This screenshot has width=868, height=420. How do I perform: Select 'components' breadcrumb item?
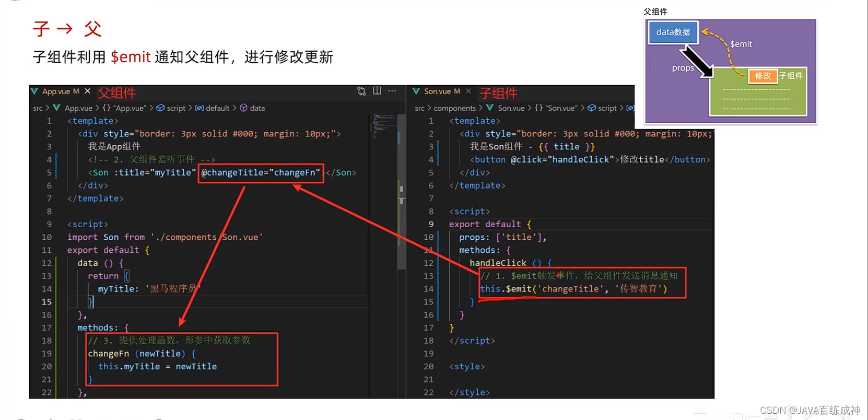click(454, 108)
